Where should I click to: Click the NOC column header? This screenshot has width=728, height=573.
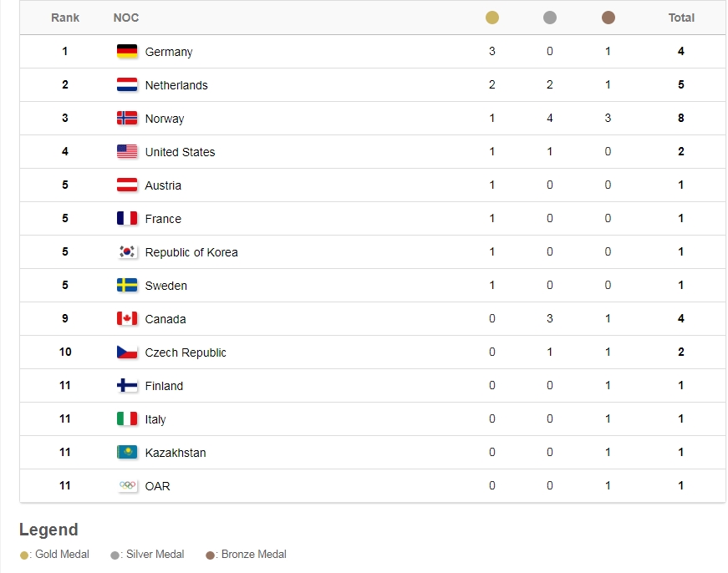[126, 18]
